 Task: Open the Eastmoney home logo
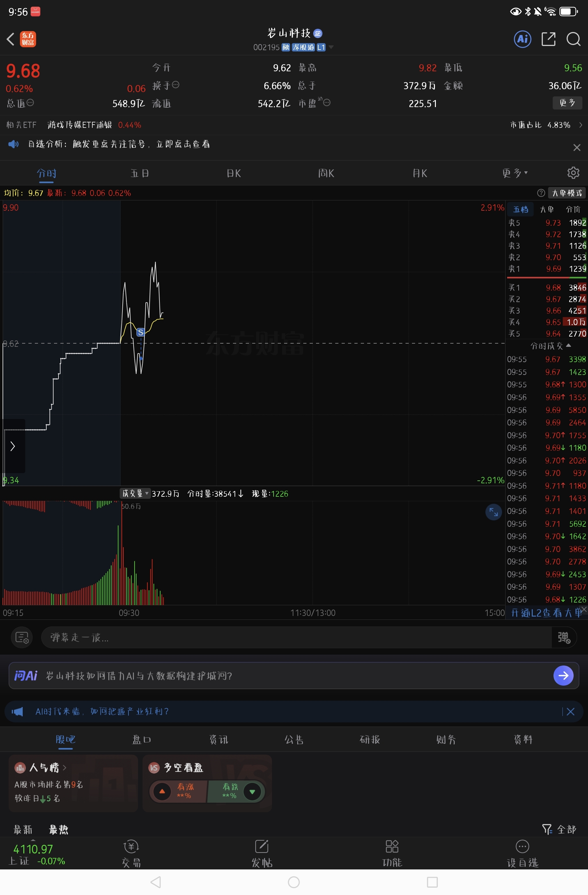28,39
